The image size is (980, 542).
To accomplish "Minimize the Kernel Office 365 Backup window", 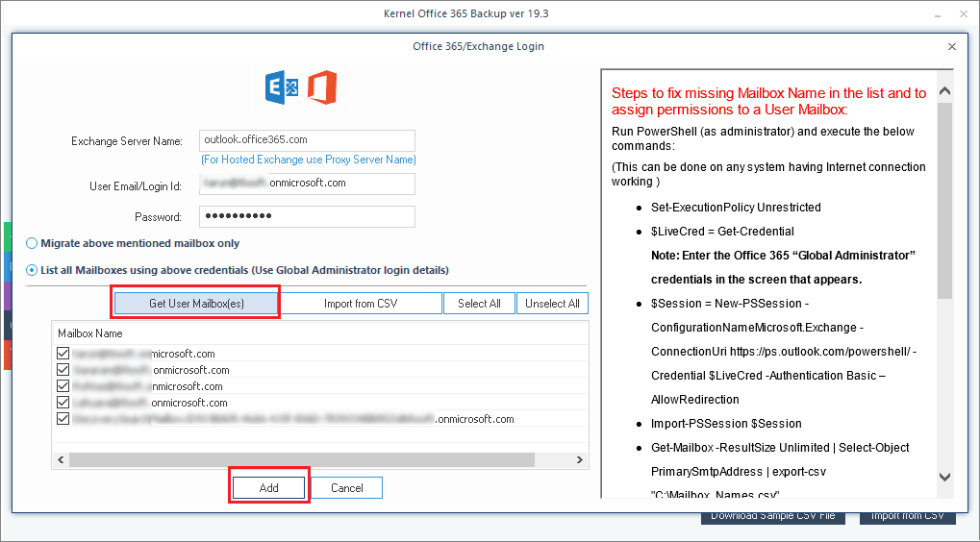I will click(937, 14).
